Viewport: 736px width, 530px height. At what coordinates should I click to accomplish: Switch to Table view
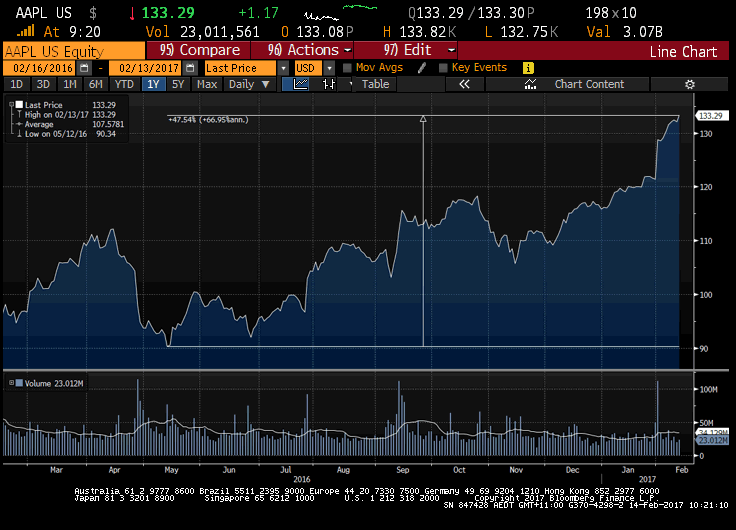point(375,84)
